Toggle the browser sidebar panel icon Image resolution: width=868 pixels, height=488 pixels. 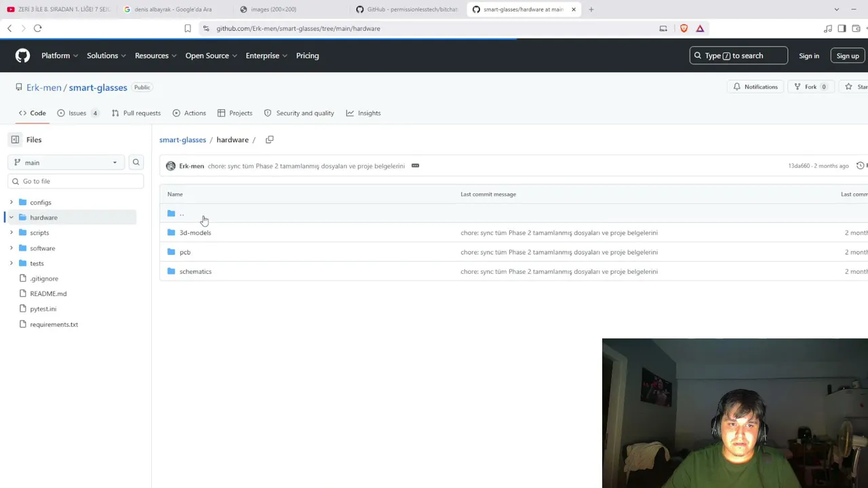pos(842,28)
